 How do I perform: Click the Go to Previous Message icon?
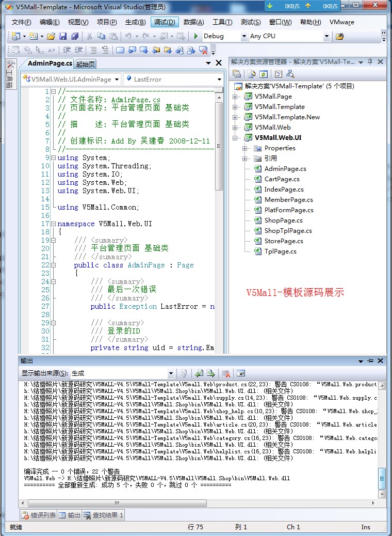pyautogui.click(x=199, y=373)
